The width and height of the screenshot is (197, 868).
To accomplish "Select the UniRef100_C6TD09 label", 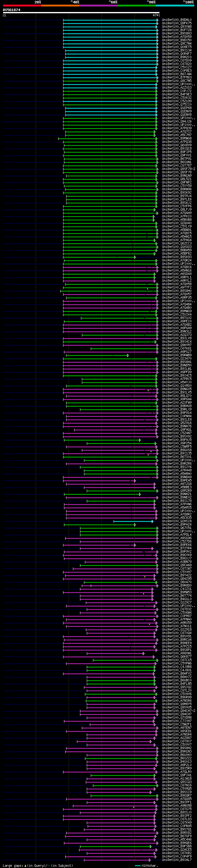I will click(x=176, y=60).
